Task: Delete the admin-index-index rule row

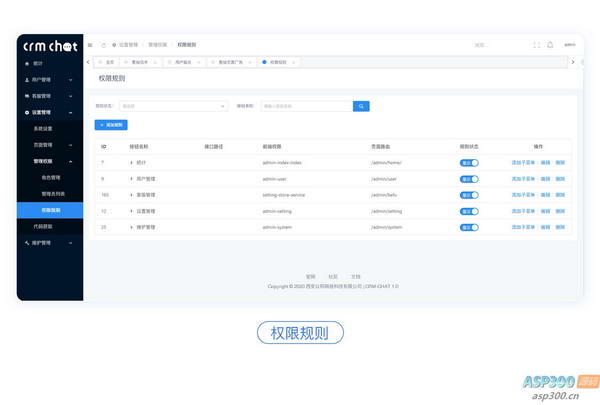Action: 560,163
